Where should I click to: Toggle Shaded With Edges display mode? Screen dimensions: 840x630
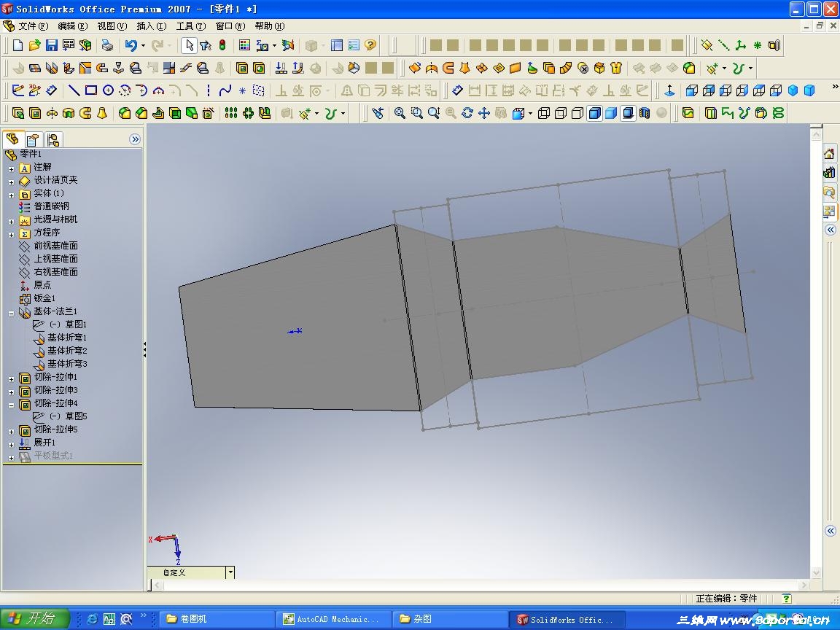pos(594,113)
